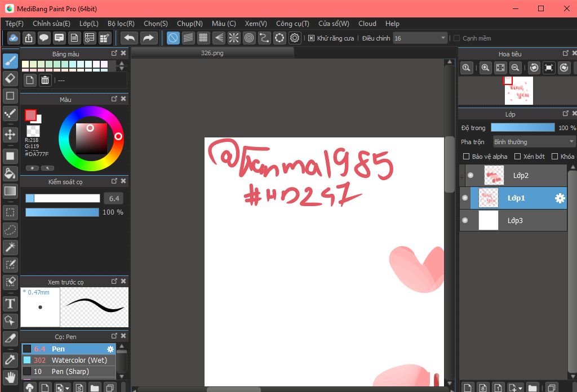Switch to the Hand pan tool
The image size is (577, 392).
click(x=10, y=377)
